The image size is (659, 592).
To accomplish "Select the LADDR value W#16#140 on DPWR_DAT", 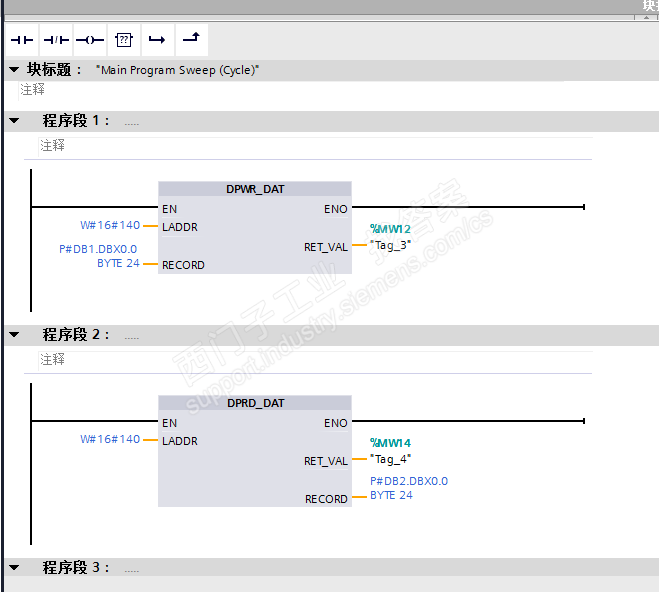I will coord(110,225).
